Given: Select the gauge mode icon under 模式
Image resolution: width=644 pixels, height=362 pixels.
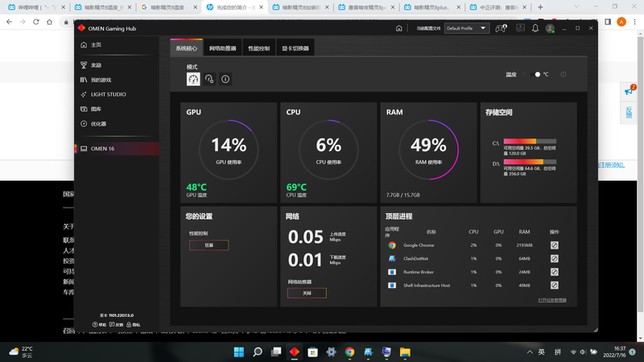Looking at the screenshot, I should (x=193, y=79).
